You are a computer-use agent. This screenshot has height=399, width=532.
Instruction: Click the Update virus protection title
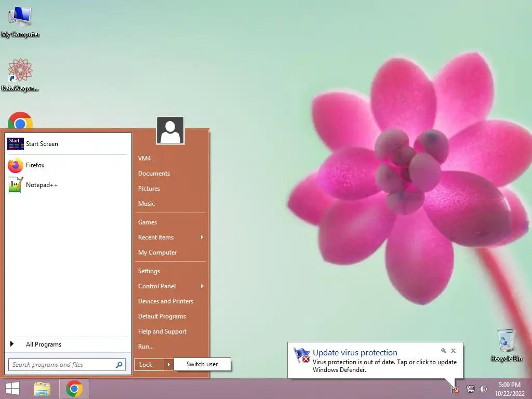coord(355,353)
